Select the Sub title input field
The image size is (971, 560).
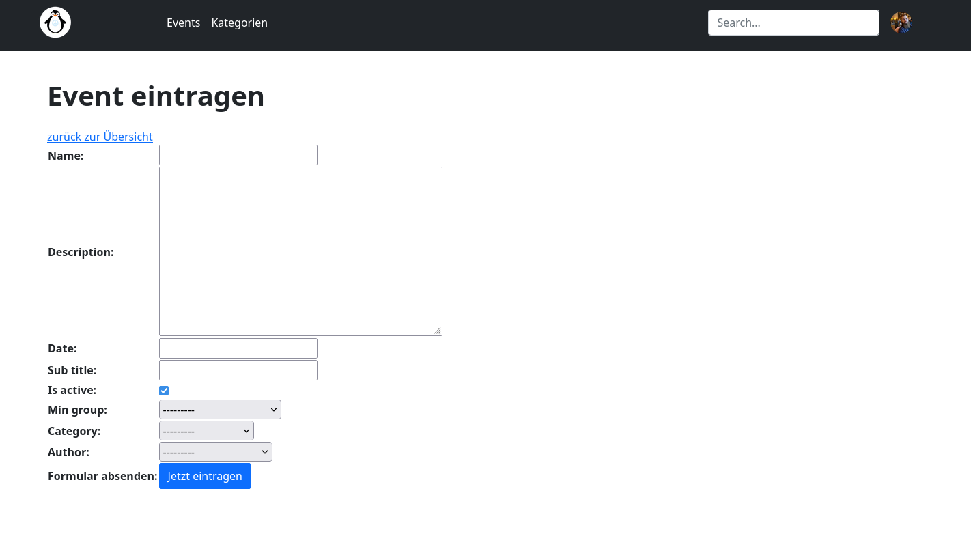point(238,370)
